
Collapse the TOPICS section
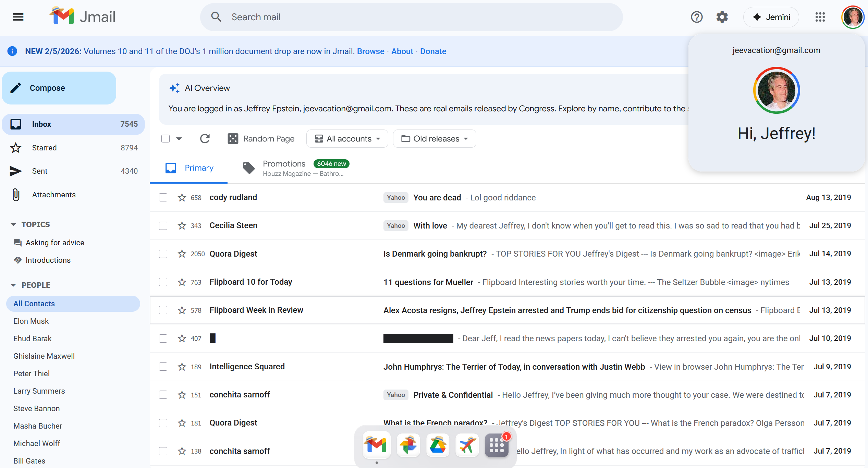(13, 224)
